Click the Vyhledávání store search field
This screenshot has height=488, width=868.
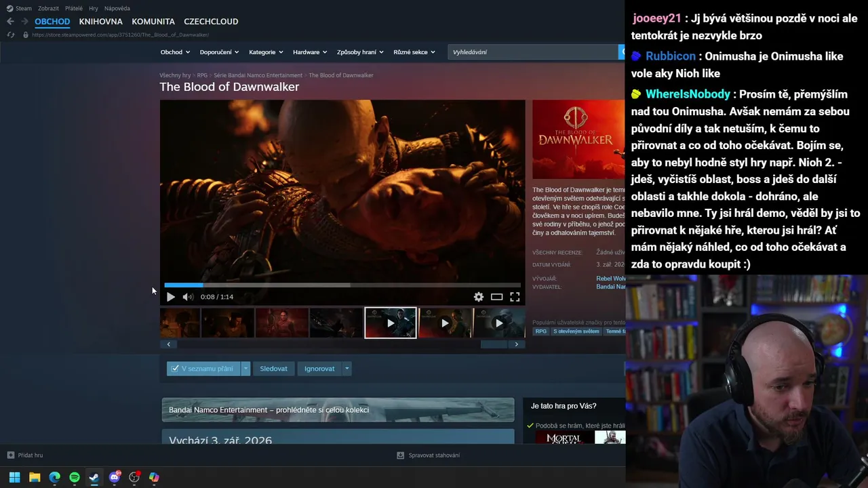click(533, 52)
